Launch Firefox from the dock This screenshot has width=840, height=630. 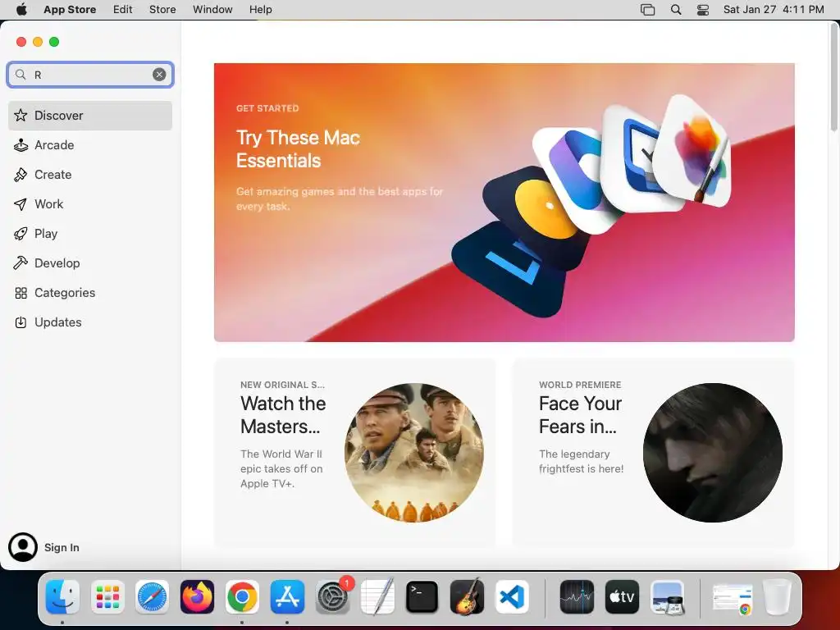pyautogui.click(x=197, y=597)
